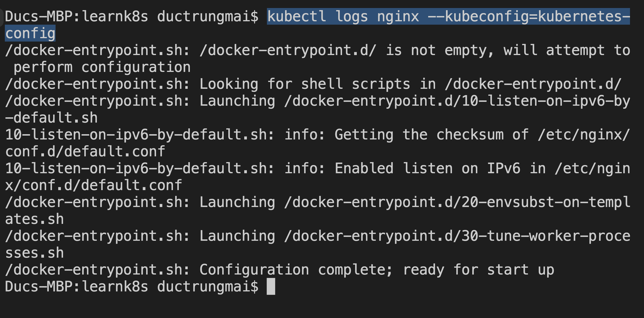The width and height of the screenshot is (644, 318).
Task: Click the 'ates.sh' wrapped line fragment
Action: pyautogui.click(x=34, y=219)
